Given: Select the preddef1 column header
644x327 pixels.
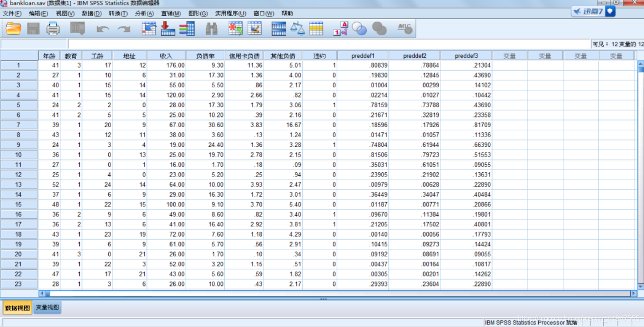Looking at the screenshot, I should click(363, 56).
